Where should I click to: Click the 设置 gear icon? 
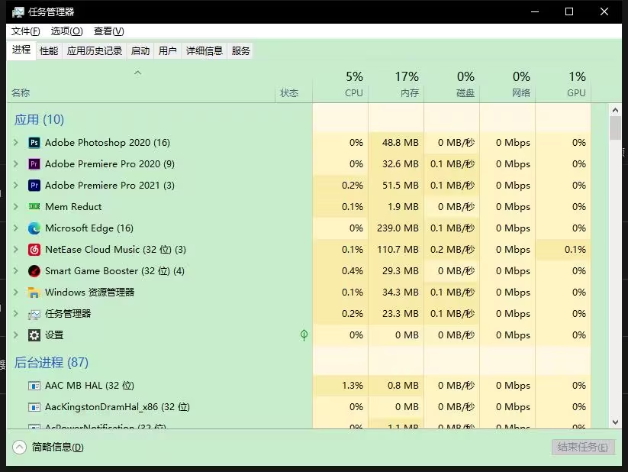point(34,335)
